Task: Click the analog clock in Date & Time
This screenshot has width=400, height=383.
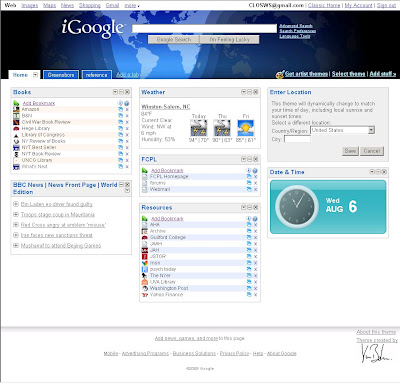Action: 297,207
